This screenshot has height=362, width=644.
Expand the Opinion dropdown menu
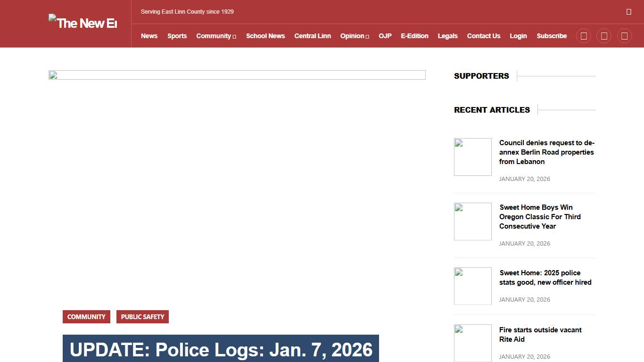(x=352, y=36)
